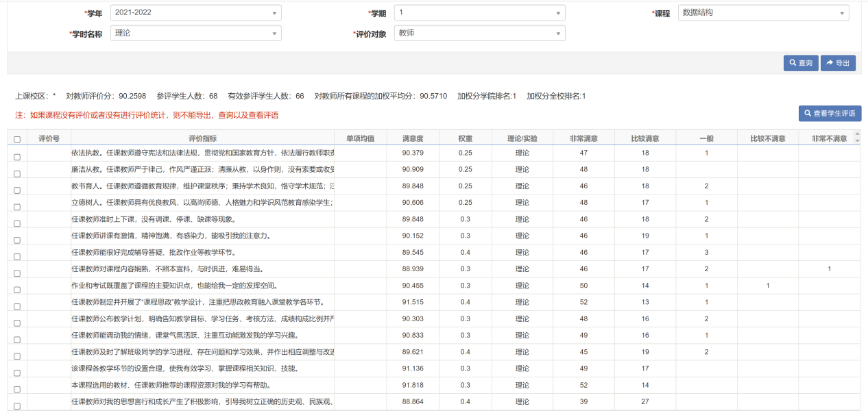Select satisfaction value 88.939
868x413 pixels.
413,269
